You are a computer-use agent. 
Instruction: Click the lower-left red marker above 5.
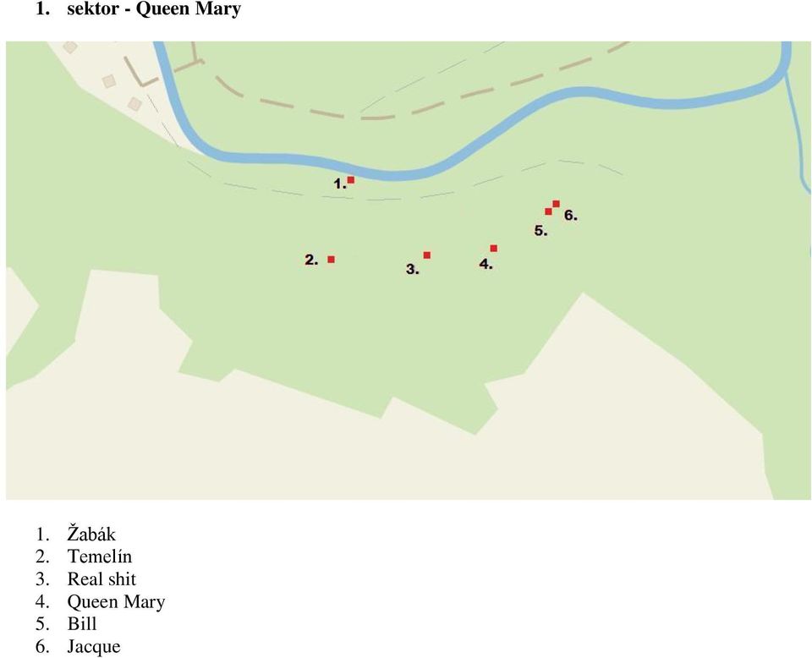pos(548,211)
